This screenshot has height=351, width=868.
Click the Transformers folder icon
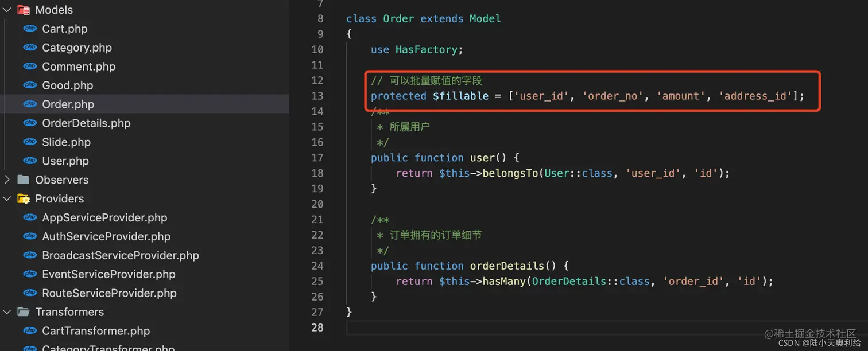pyautogui.click(x=24, y=312)
